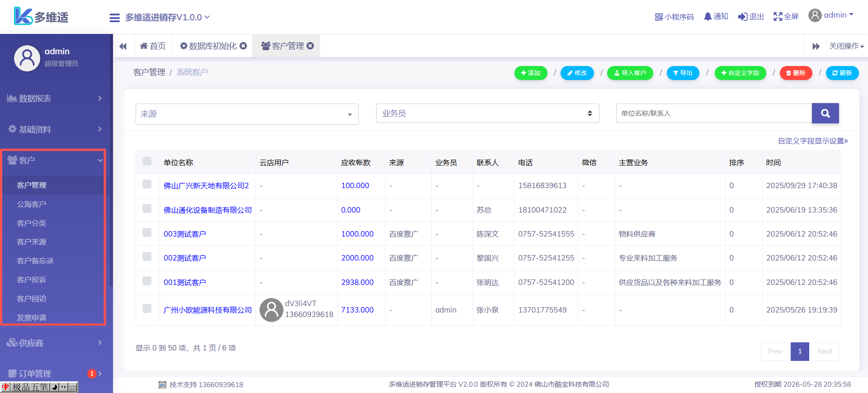Click the 单位名称/联系人 search field
The width and height of the screenshot is (868, 393).
714,114
